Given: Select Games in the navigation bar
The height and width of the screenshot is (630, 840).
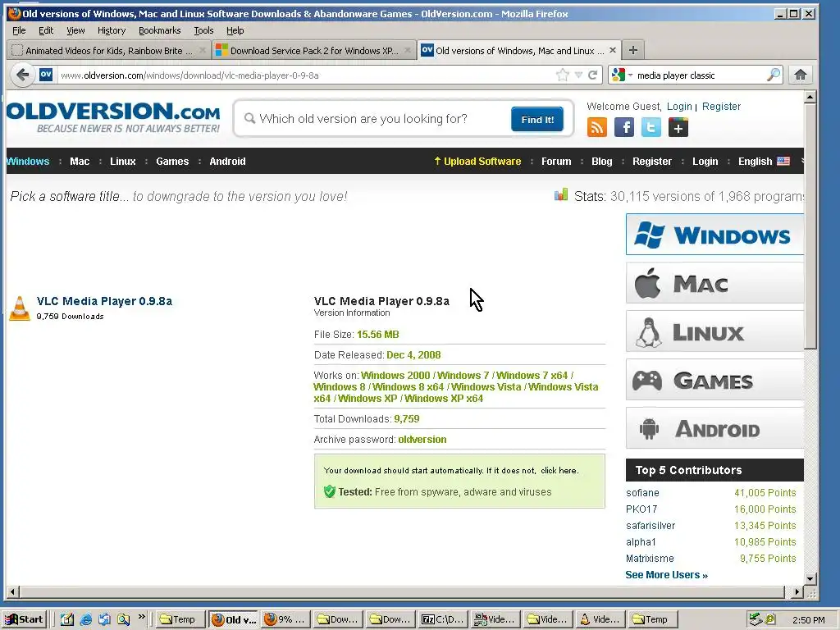Looking at the screenshot, I should [172, 162].
